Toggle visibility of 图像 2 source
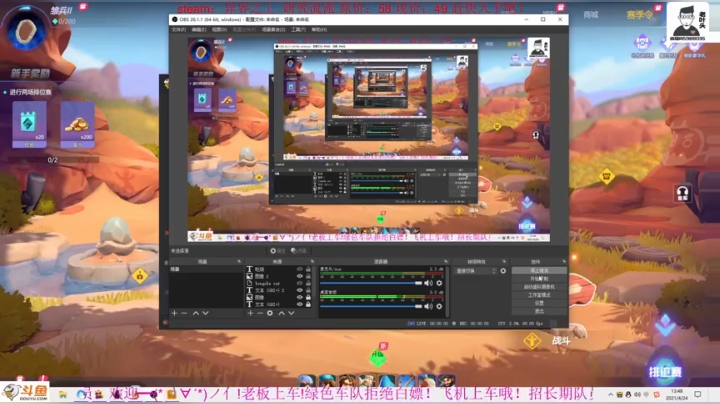Screen dimensions: 720x404 pos(300,276)
